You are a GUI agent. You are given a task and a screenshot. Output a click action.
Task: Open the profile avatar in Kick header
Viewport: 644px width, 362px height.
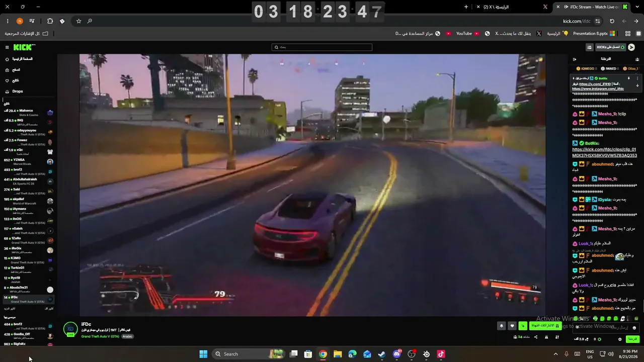(631, 47)
